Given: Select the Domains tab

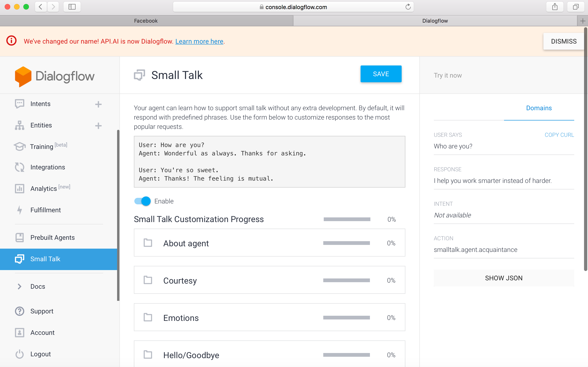Looking at the screenshot, I should point(539,108).
